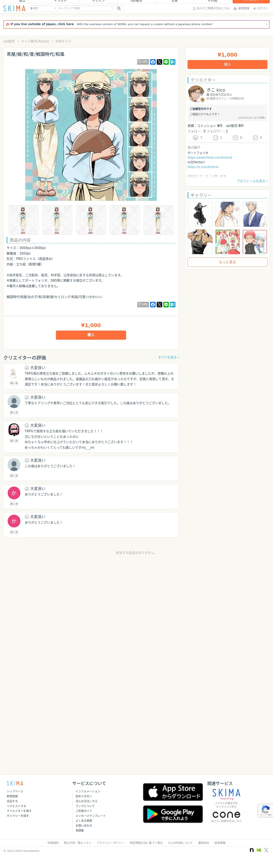Open creator name きこ kico

pyautogui.click(x=216, y=90)
